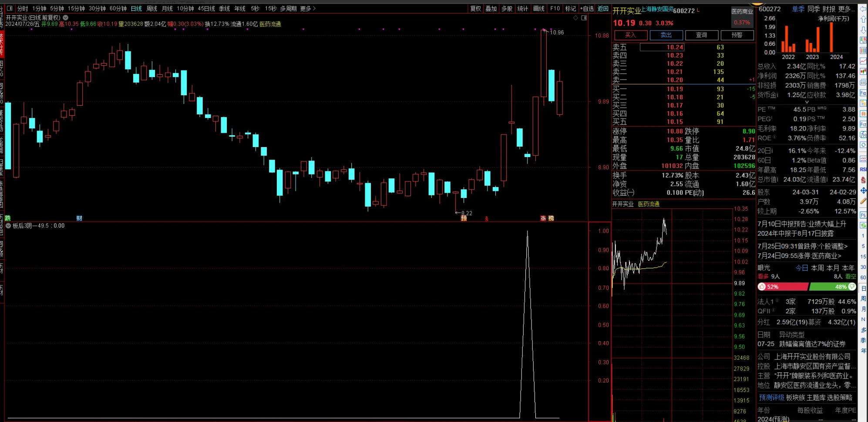Click the up arrow icon in right sidebar
Viewport: 868px width, 422px height.
pos(863,20)
